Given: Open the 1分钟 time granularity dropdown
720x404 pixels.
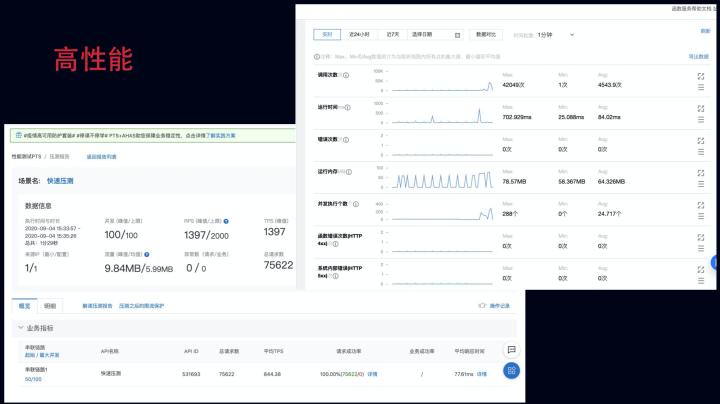Looking at the screenshot, I should [x=556, y=35].
